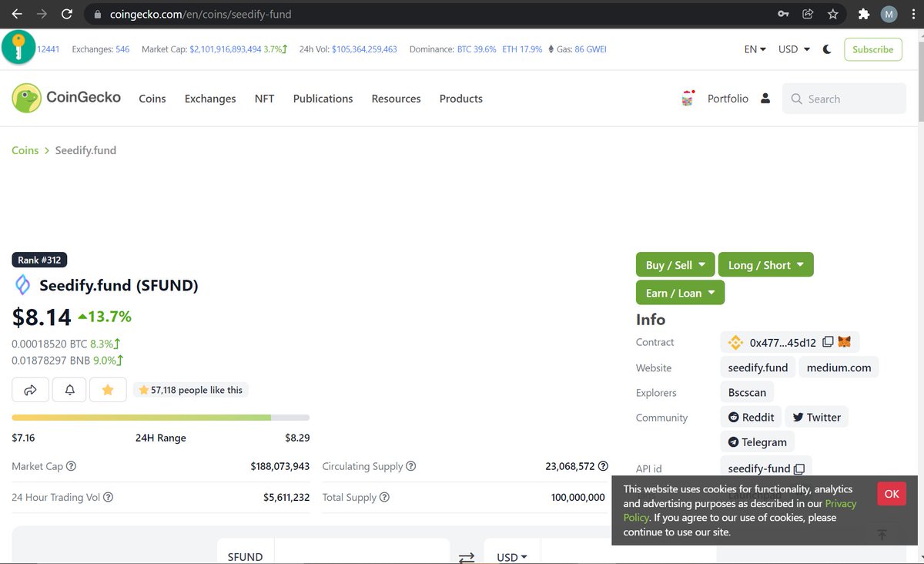Open USD currency dropdown in top bar
The height and width of the screenshot is (564, 924).
coord(795,49)
